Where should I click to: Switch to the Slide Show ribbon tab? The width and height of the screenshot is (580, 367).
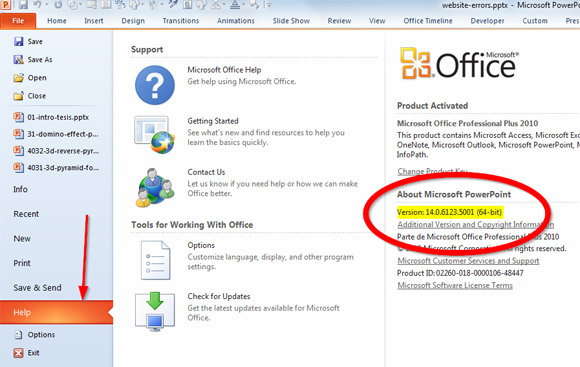pyautogui.click(x=291, y=21)
